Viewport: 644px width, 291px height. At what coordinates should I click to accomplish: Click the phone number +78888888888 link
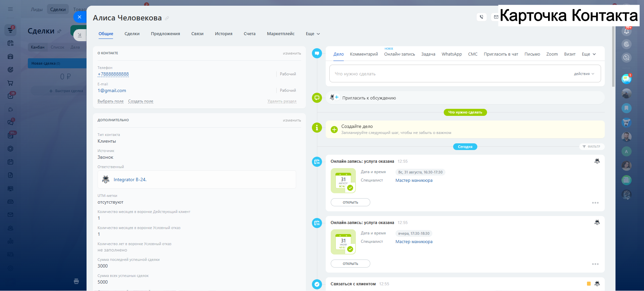pyautogui.click(x=113, y=74)
